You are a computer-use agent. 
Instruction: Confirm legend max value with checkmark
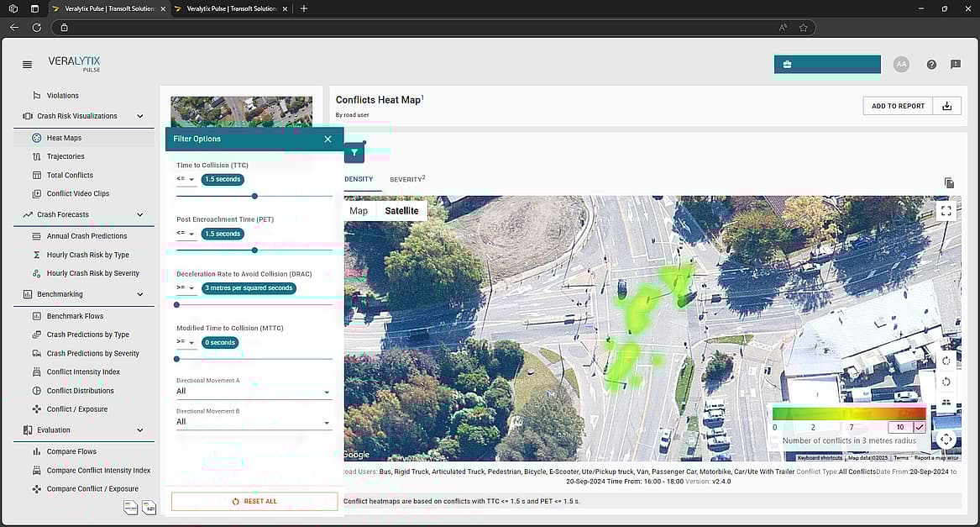click(x=920, y=427)
